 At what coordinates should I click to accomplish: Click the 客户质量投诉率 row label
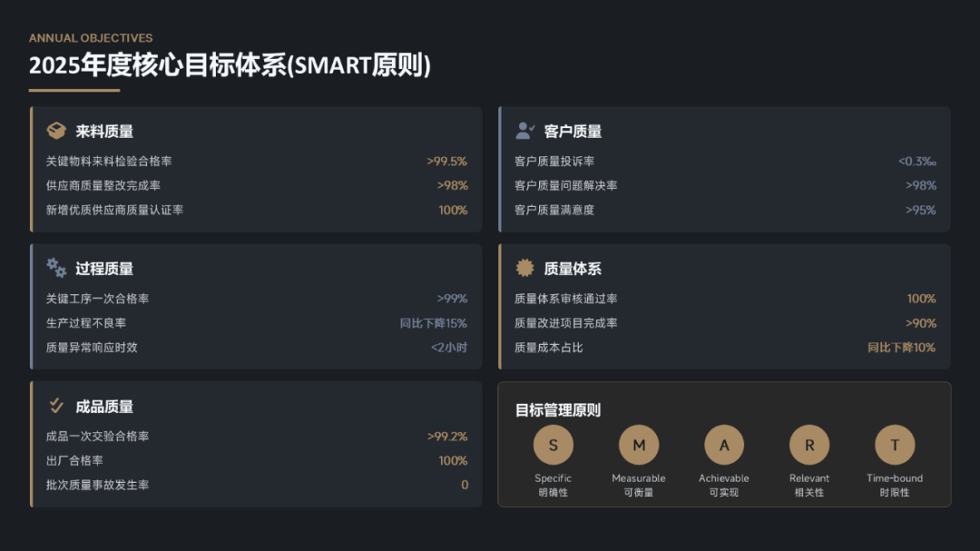(554, 162)
